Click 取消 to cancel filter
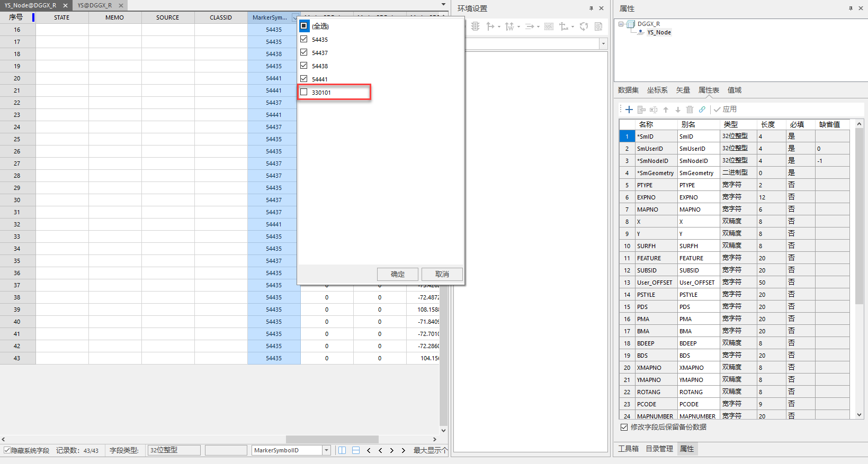The image size is (868, 464). pyautogui.click(x=442, y=274)
